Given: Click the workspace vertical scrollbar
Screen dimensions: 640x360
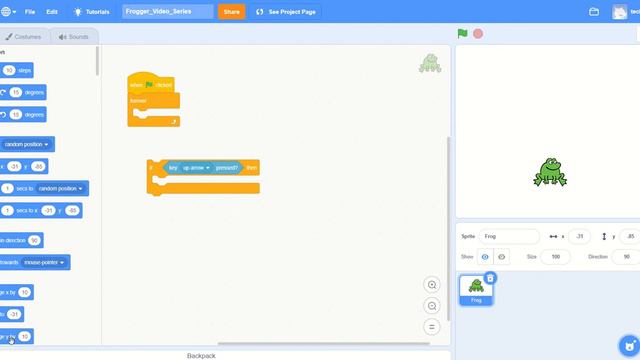Looking at the screenshot, I should tap(448, 229).
